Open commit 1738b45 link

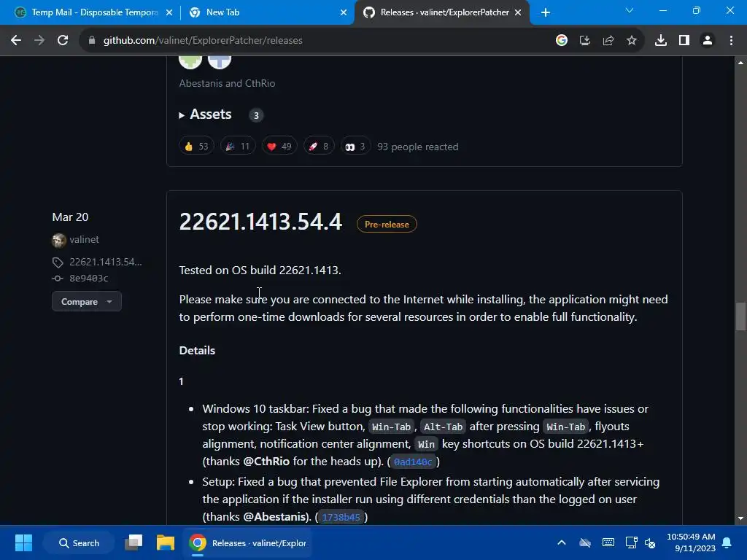pos(341,517)
